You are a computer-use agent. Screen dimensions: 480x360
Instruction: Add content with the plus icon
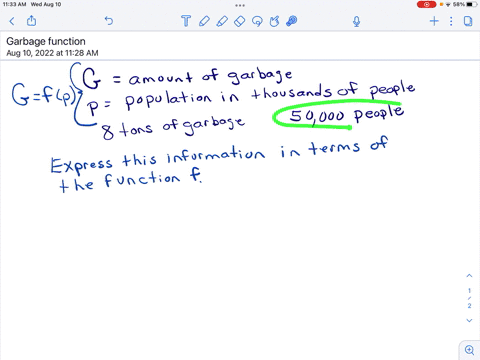tap(434, 21)
